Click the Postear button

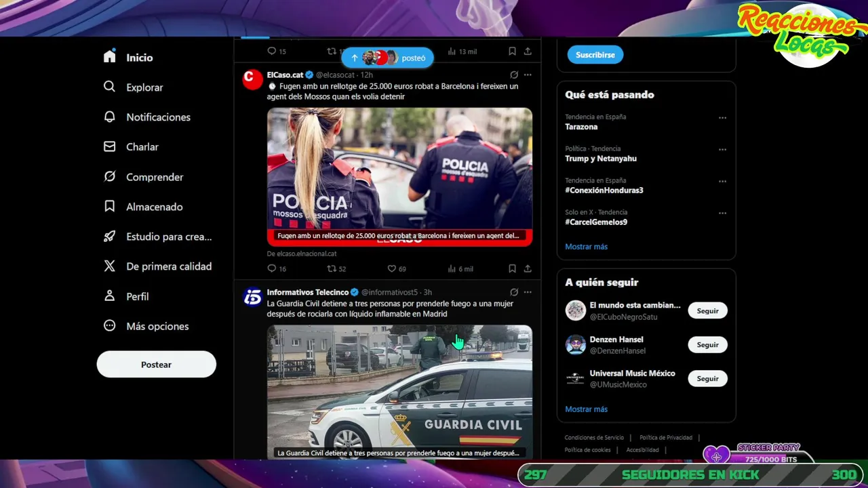click(156, 365)
